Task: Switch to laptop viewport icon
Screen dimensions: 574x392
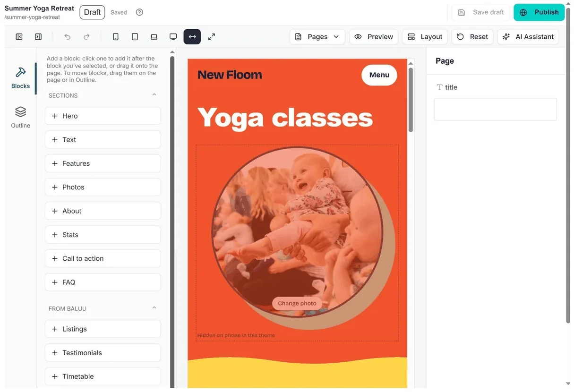Action: [154, 37]
